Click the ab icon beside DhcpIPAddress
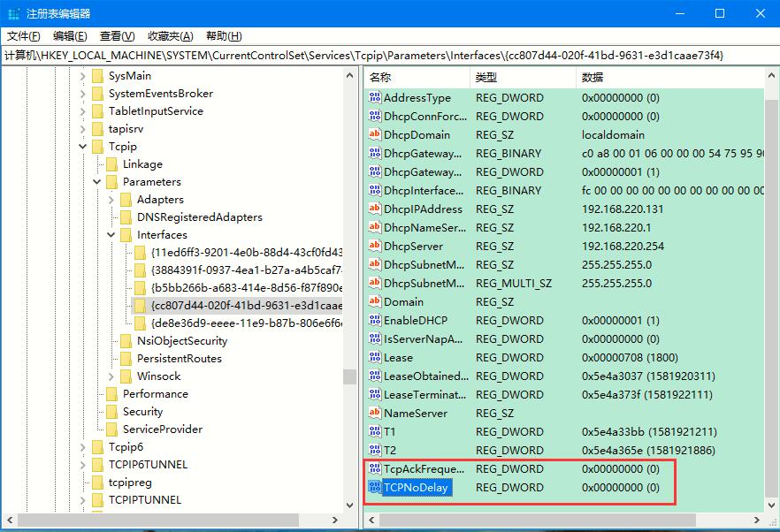 click(377, 209)
